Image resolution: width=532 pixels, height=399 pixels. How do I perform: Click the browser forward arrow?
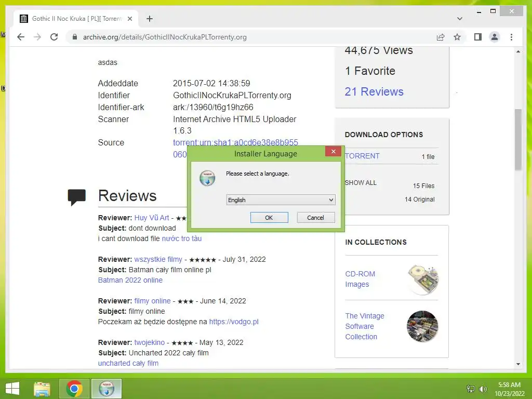pyautogui.click(x=37, y=37)
